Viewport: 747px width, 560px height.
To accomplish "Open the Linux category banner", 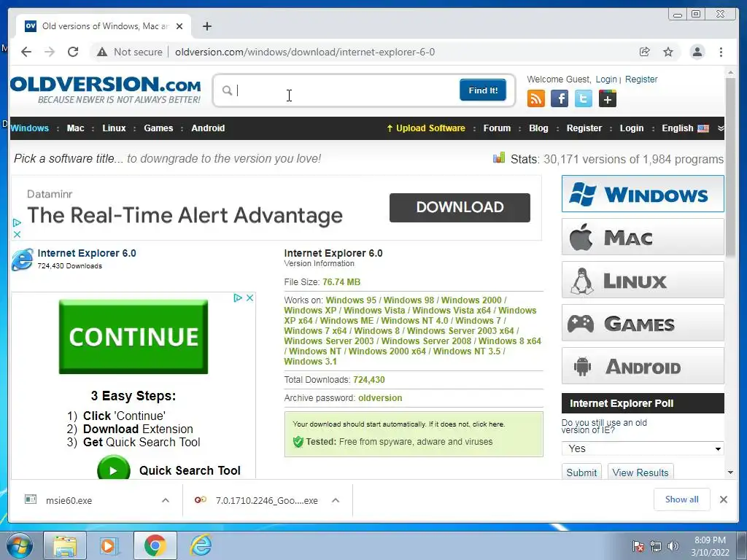I will [643, 280].
